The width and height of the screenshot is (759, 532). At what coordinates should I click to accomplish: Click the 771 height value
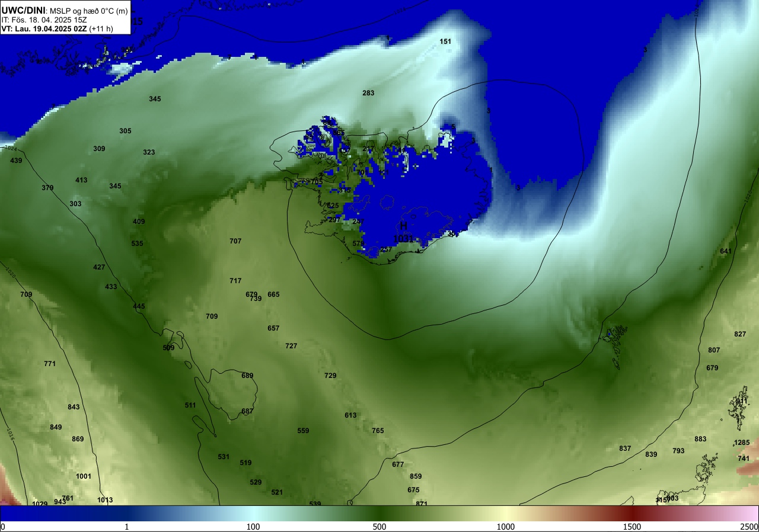click(x=50, y=364)
